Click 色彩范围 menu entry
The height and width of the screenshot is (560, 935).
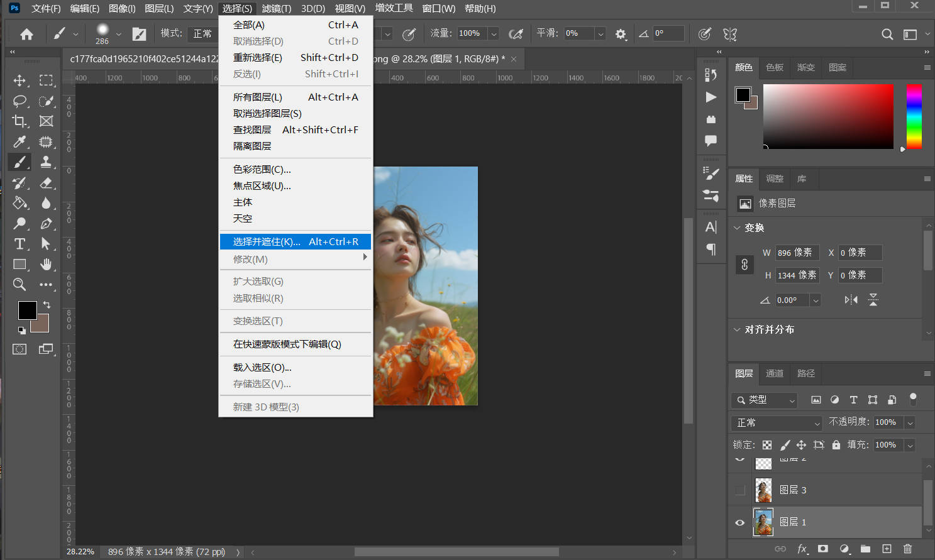click(x=262, y=170)
